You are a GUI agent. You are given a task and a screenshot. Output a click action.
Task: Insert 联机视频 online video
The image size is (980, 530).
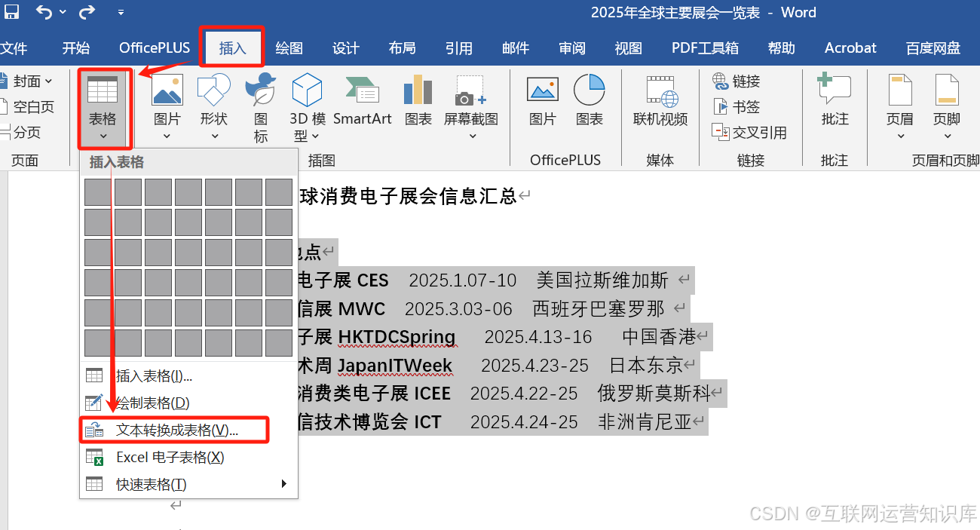point(660,100)
